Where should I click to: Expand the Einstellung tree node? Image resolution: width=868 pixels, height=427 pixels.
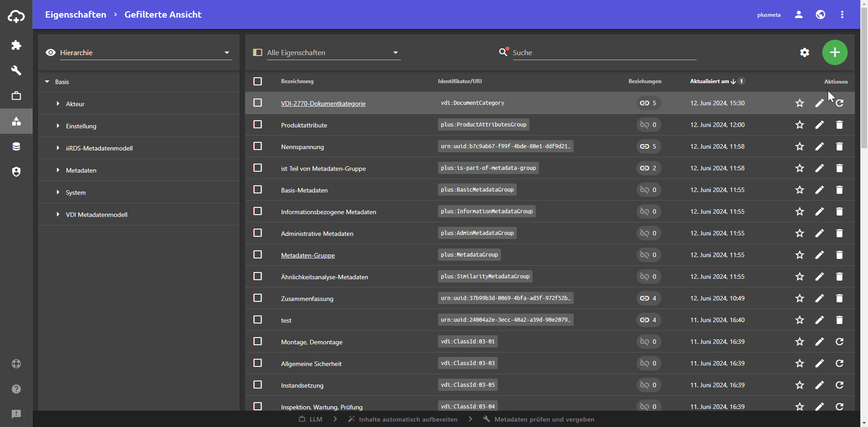click(x=58, y=126)
